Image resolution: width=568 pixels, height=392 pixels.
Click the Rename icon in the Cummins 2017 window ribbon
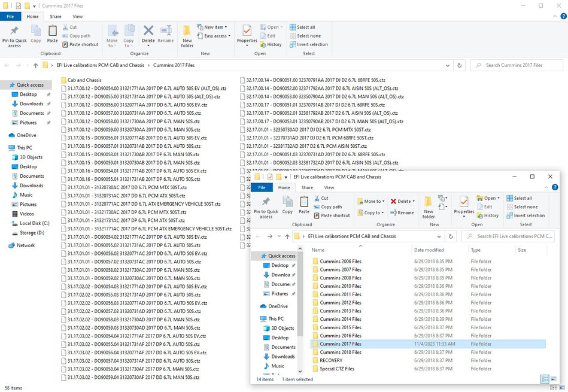[166, 35]
